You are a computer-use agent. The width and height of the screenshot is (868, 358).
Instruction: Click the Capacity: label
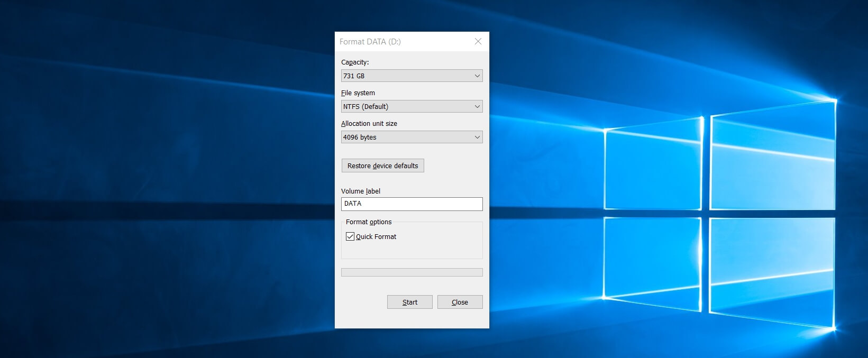click(355, 62)
